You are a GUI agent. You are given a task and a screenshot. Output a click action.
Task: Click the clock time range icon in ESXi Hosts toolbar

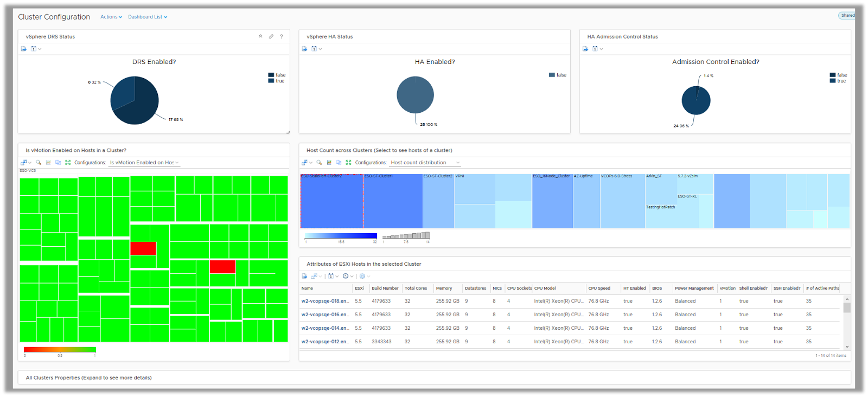point(346,276)
